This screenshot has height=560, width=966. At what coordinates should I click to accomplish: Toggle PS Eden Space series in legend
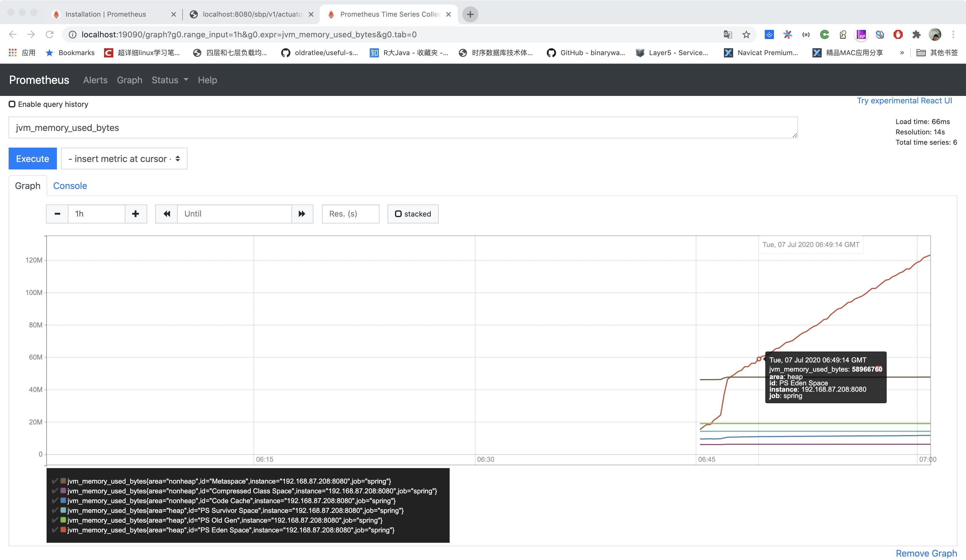click(x=230, y=530)
